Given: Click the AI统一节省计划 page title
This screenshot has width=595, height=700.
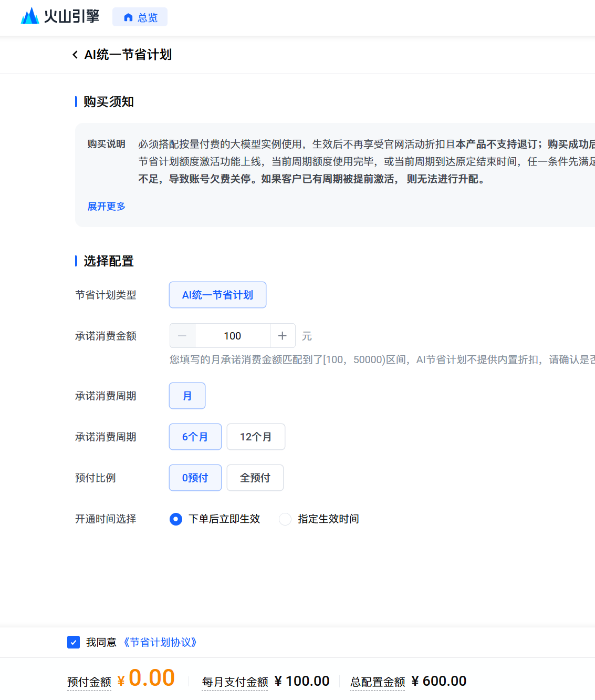Looking at the screenshot, I should click(128, 55).
